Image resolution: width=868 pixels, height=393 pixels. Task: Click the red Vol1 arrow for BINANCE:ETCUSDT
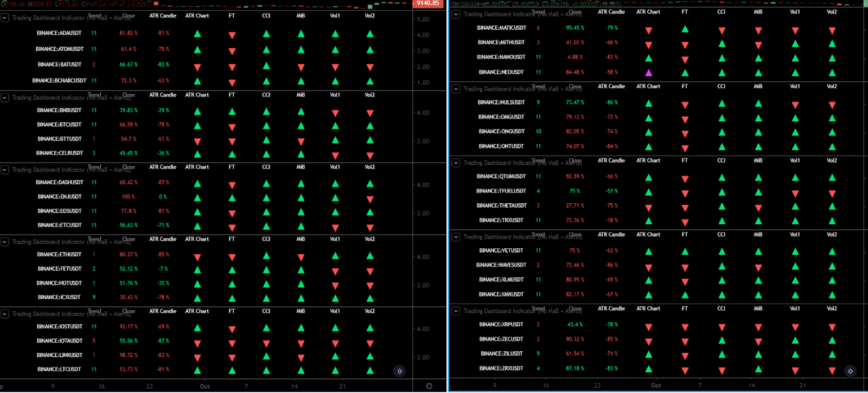coord(335,228)
